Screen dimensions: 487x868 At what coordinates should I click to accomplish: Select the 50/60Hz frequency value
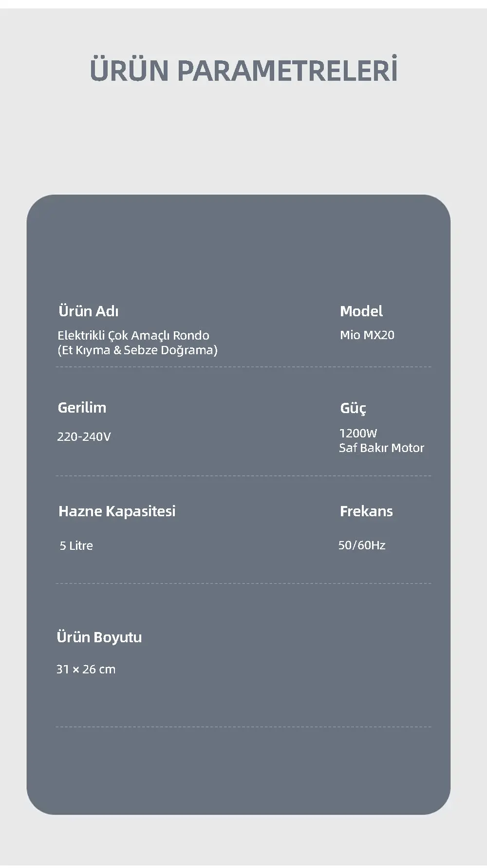click(362, 545)
